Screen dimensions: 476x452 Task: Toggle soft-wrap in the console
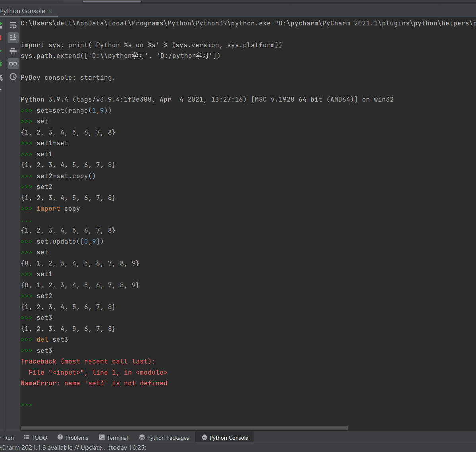(13, 25)
